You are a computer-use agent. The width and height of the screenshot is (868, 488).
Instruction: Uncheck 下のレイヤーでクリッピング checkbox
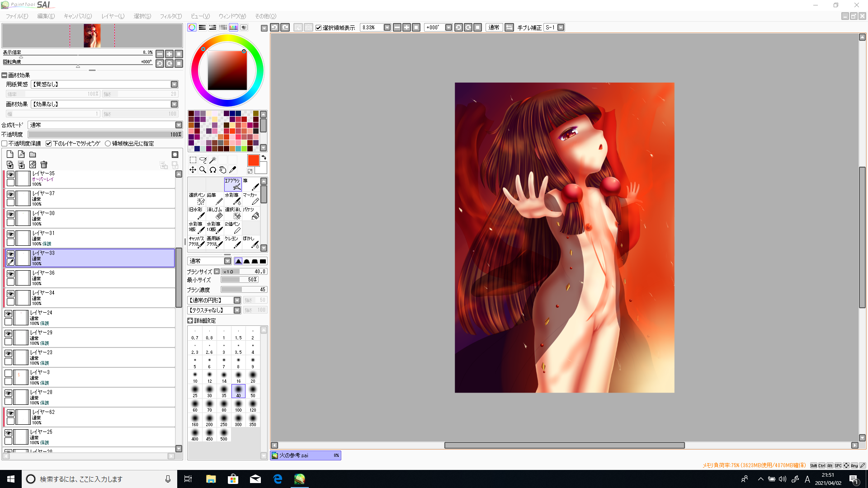pyautogui.click(x=49, y=144)
